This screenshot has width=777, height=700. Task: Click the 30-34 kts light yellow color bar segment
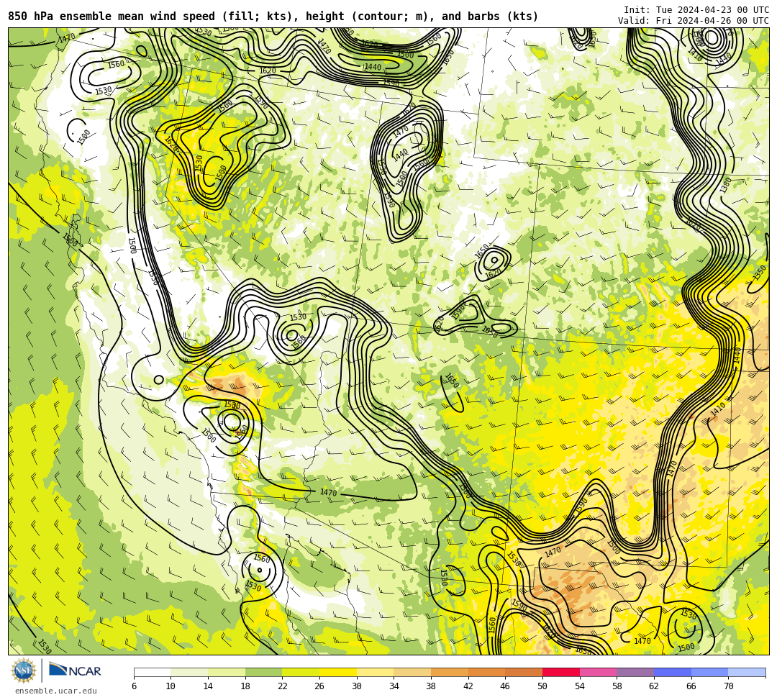click(375, 672)
